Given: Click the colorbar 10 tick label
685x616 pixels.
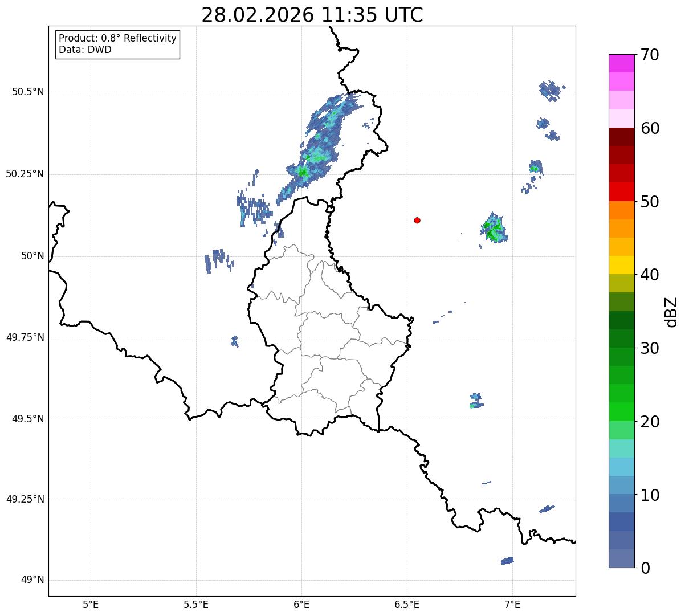Looking at the screenshot, I should click(x=650, y=495).
